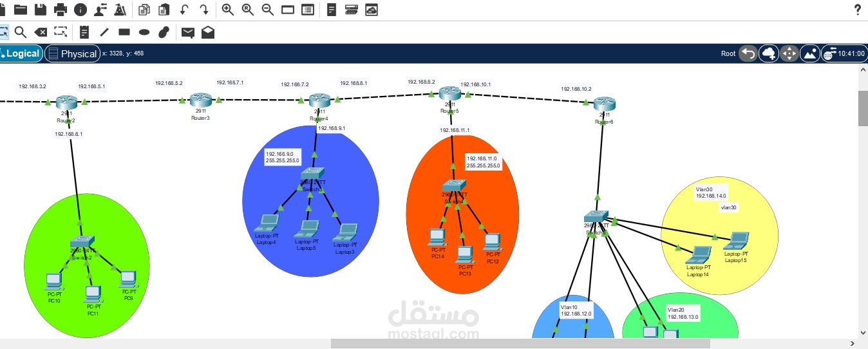The image size is (868, 349).
Task: Open a file with the folder icon
Action: 21,9
